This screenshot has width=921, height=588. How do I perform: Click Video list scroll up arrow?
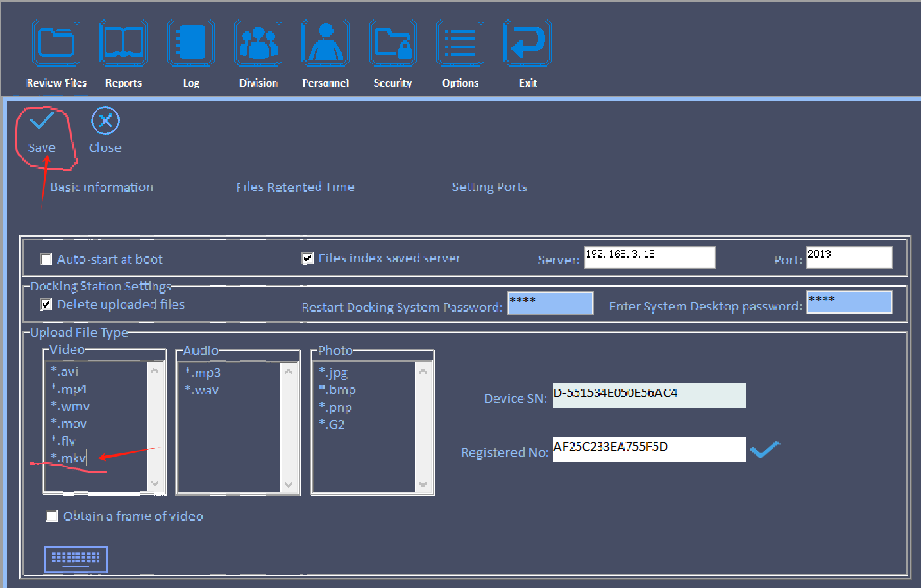pos(155,371)
